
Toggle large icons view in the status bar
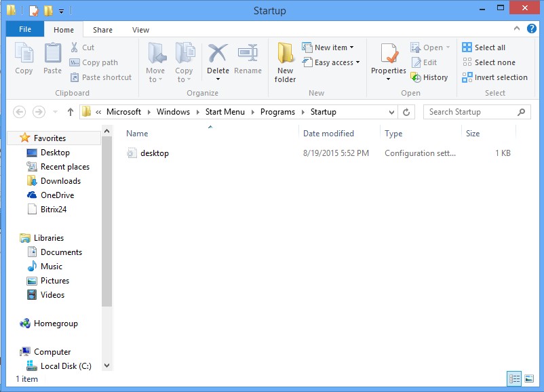coord(530,378)
